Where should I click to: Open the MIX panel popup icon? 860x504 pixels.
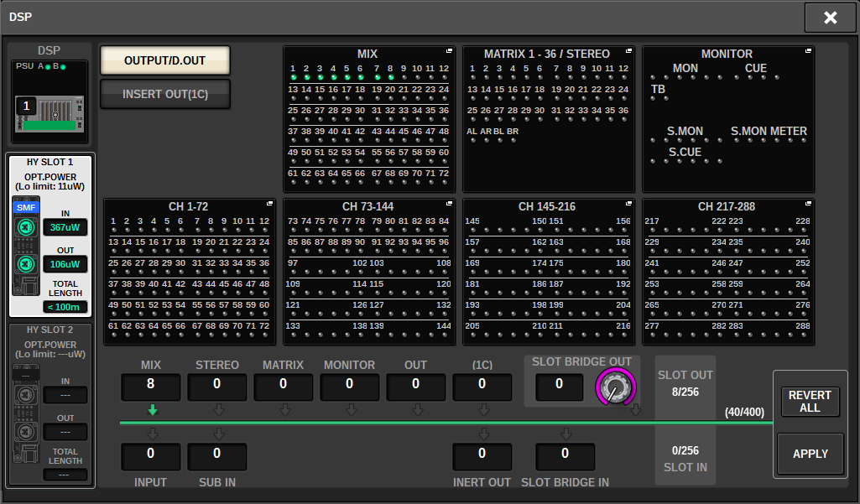449,52
